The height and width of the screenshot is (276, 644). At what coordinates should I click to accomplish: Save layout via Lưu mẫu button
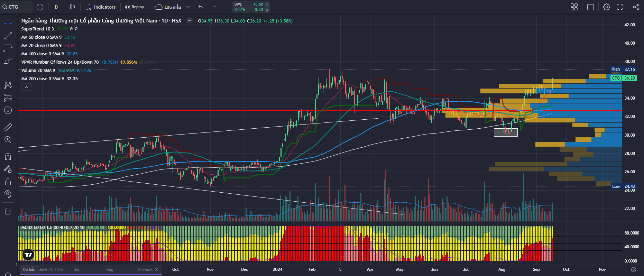pyautogui.click(x=168, y=7)
